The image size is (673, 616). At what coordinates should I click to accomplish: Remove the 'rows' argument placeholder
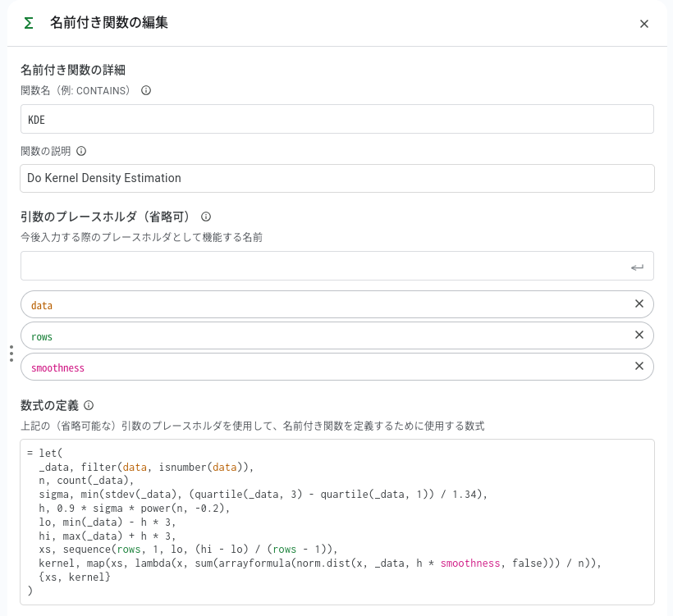[639, 335]
